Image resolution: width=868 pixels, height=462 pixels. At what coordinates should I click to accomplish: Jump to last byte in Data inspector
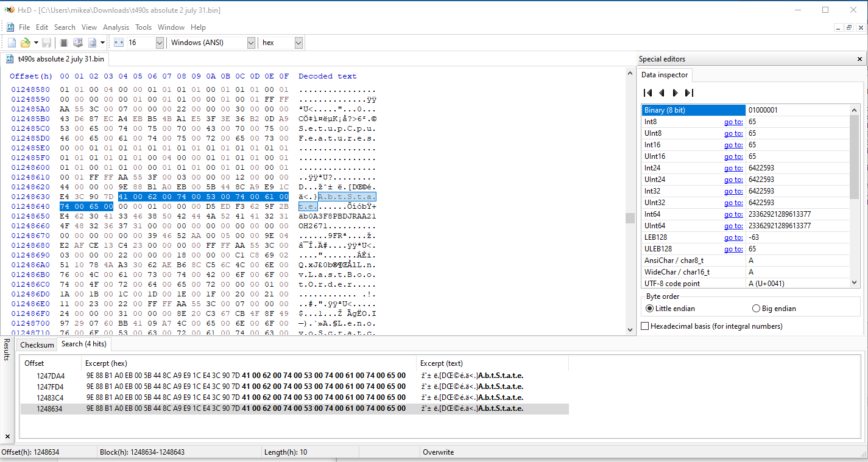tap(689, 93)
